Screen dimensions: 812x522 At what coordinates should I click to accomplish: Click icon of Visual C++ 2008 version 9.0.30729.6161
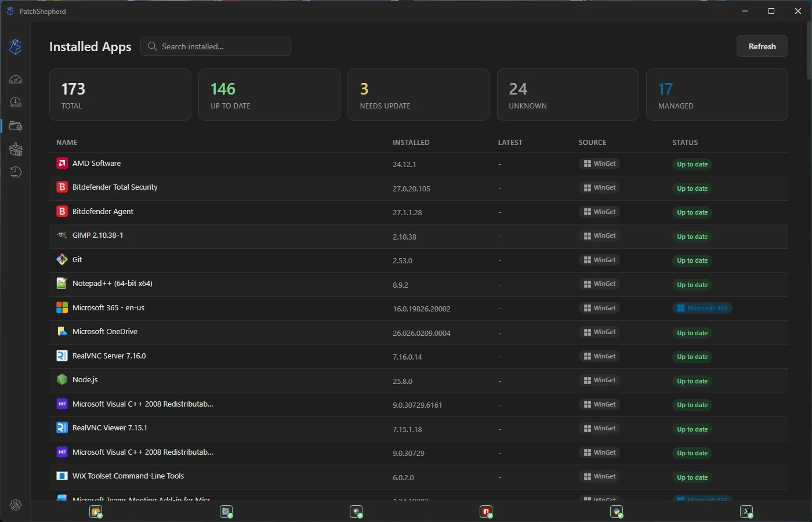62,404
